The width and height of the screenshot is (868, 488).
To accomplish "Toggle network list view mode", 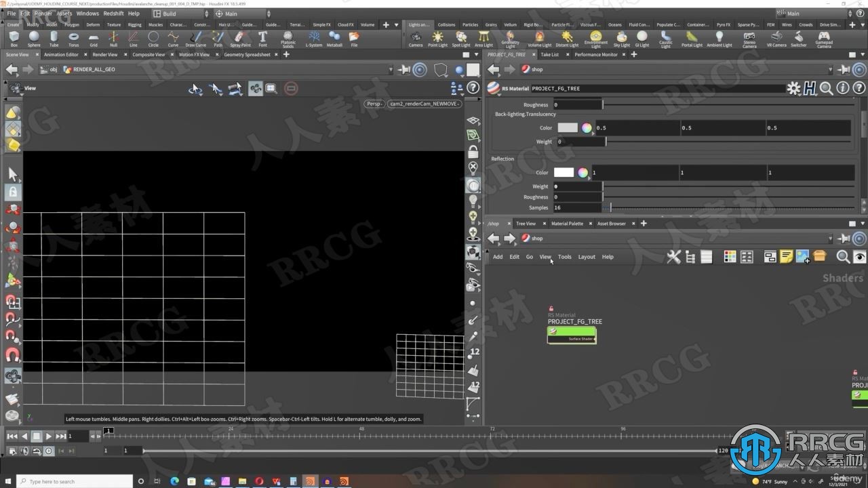I will pyautogui.click(x=706, y=256).
